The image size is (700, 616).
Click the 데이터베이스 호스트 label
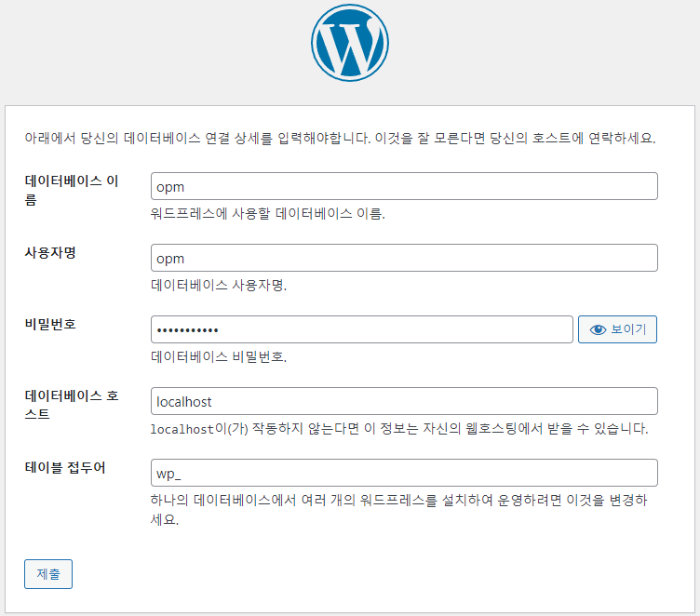[72, 405]
